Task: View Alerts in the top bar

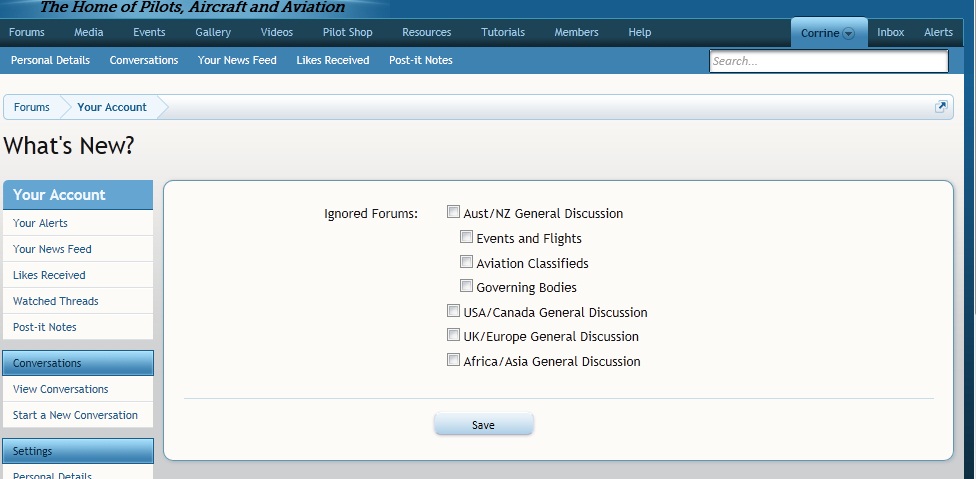Action: 939,32
